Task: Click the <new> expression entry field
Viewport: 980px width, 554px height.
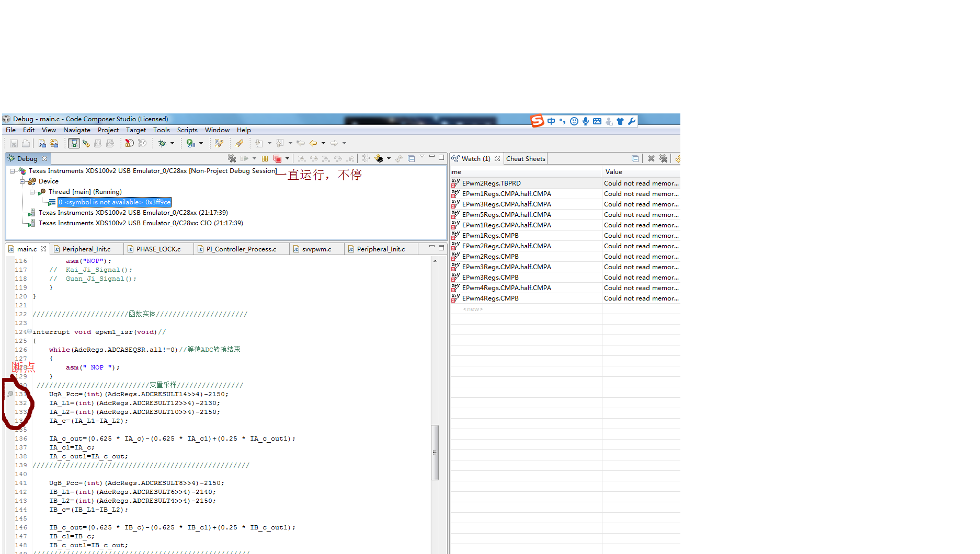Action: [473, 309]
